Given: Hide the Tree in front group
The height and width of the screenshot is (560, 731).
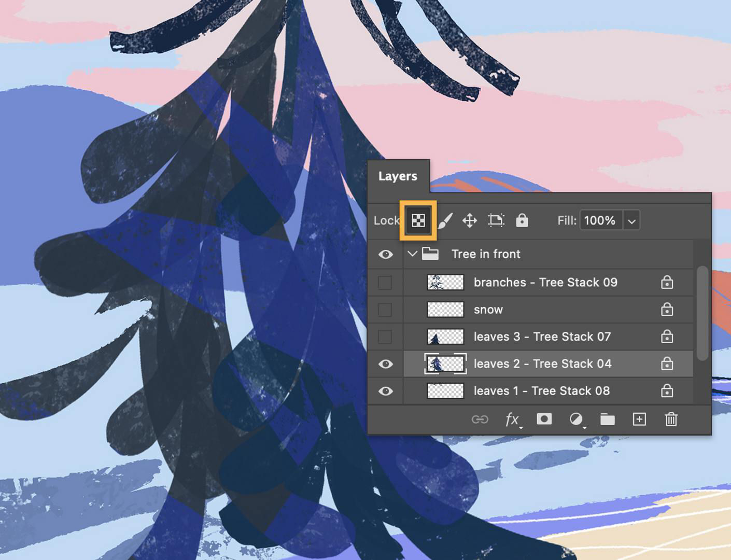Looking at the screenshot, I should (x=386, y=254).
